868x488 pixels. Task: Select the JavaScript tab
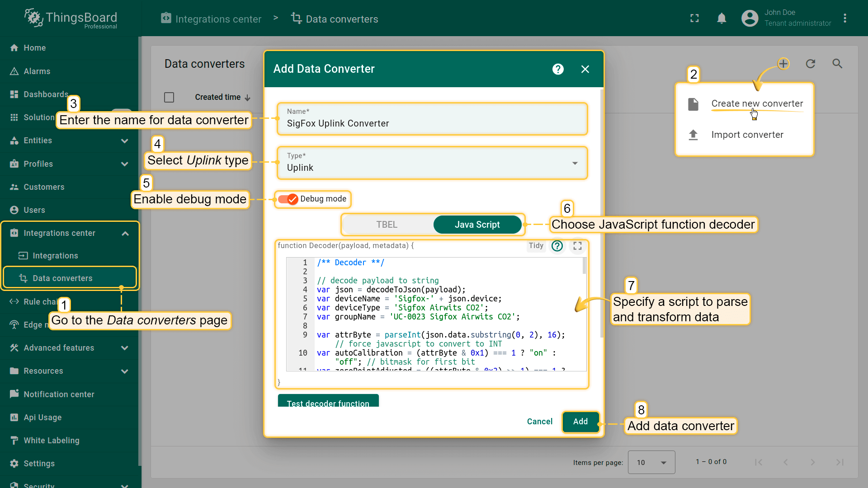point(477,225)
